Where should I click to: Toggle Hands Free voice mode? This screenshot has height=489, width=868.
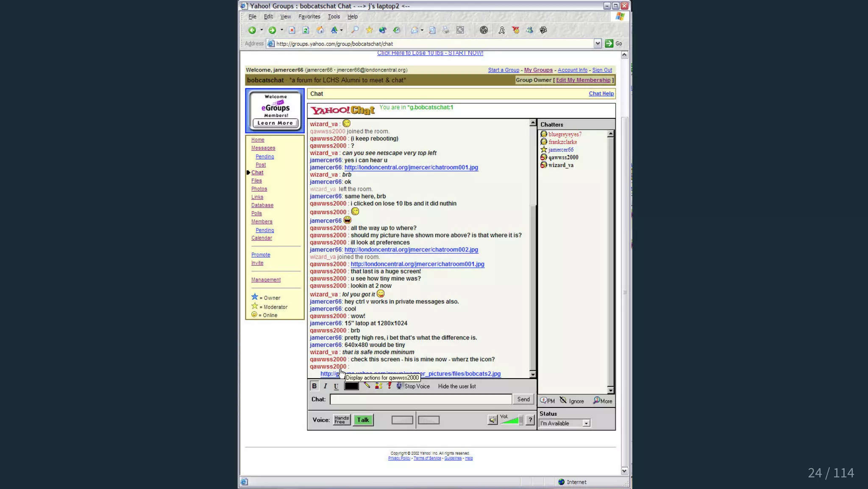click(341, 420)
